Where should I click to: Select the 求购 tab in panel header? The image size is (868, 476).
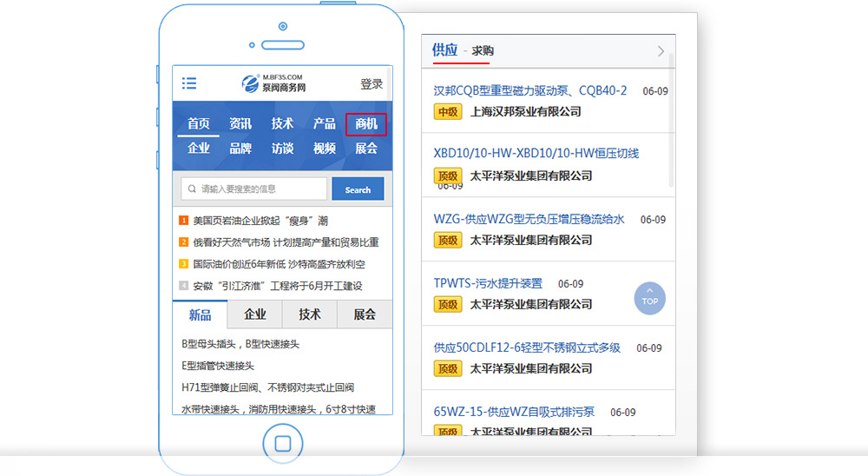point(483,51)
